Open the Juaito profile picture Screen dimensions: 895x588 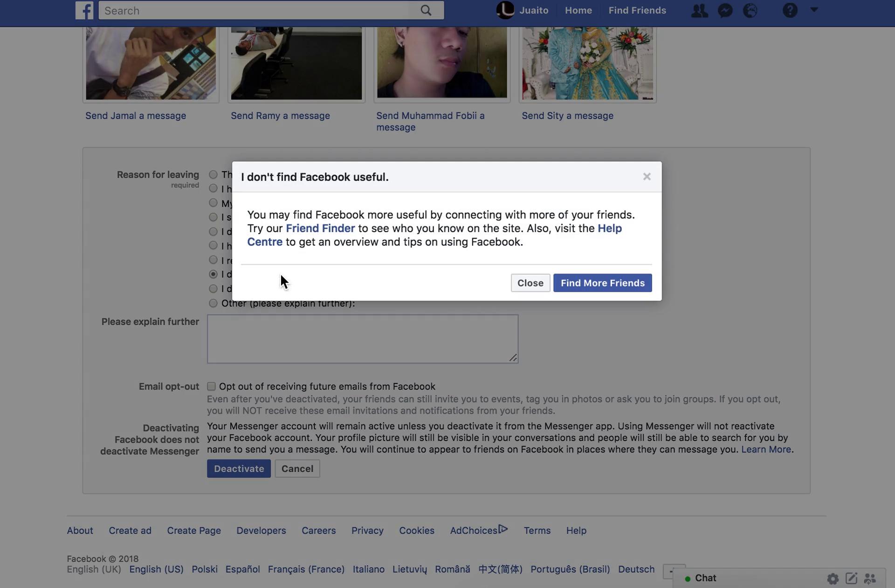505,10
